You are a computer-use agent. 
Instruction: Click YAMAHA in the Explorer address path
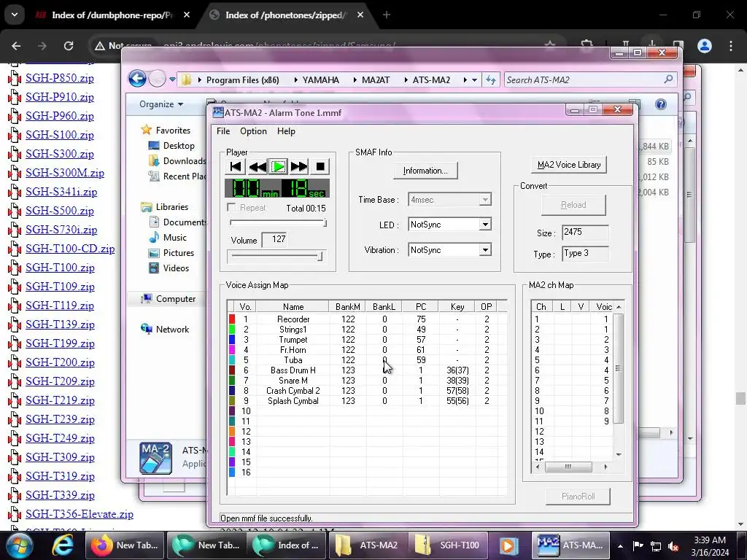click(321, 80)
